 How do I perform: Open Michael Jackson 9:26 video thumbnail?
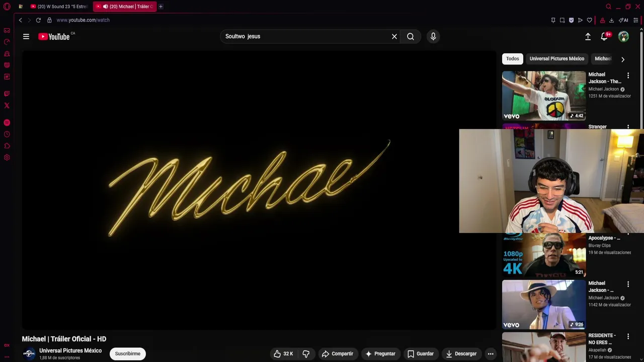click(544, 304)
